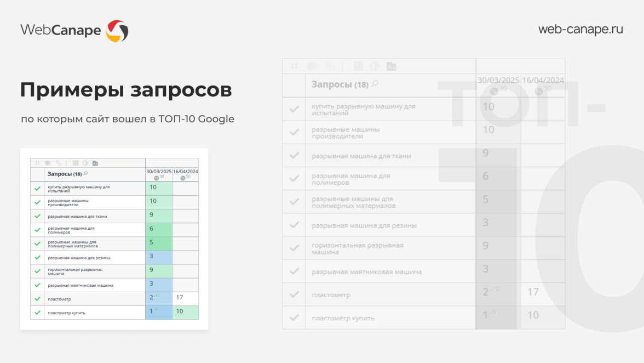Click subtitle по которым сайт вошел в ТОП-10 Google
The width and height of the screenshot is (644, 363).
click(128, 119)
